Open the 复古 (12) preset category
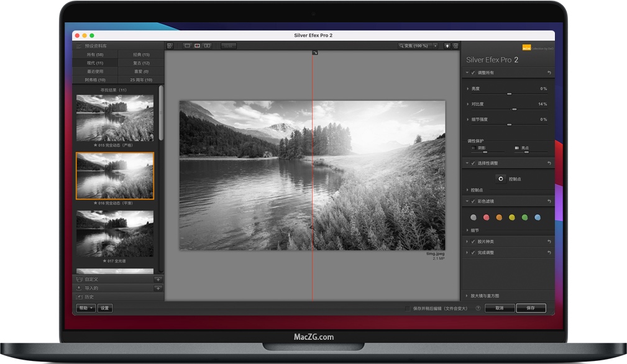 click(141, 63)
